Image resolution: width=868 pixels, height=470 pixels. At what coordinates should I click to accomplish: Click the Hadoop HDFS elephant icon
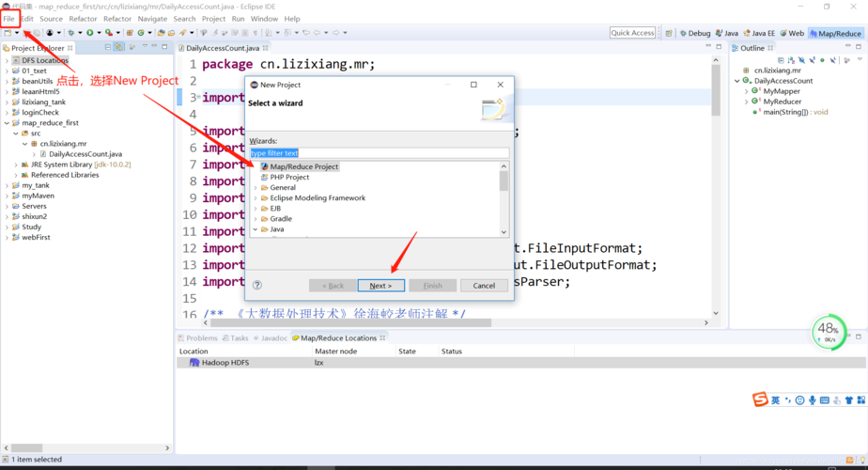[194, 363]
